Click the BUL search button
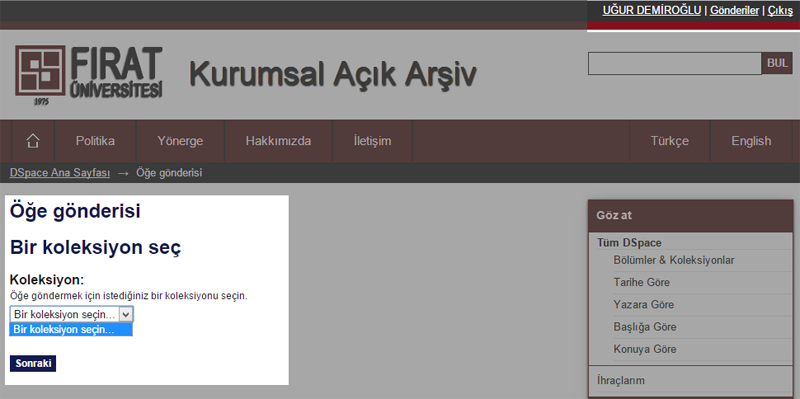800x399 pixels. [x=777, y=63]
